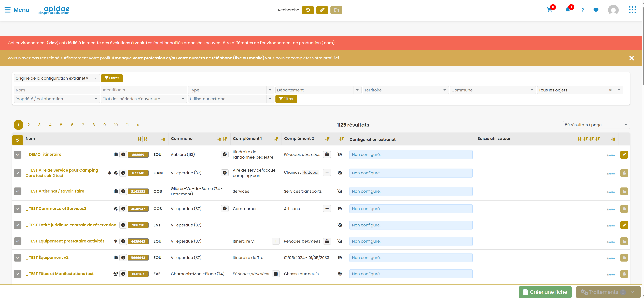
Task: Open the calendar icon beside _DEMO_itinéraire Périodes périmées
Action: pyautogui.click(x=327, y=155)
